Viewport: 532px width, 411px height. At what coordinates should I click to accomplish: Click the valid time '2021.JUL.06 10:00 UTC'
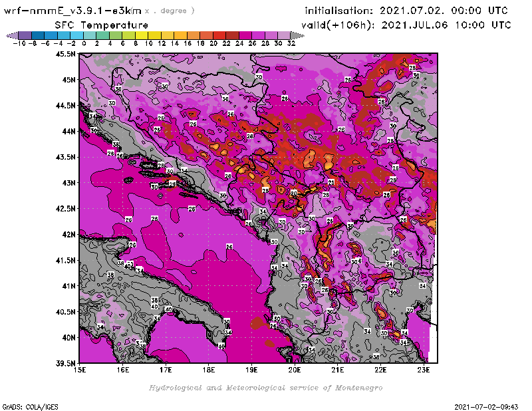(446, 25)
